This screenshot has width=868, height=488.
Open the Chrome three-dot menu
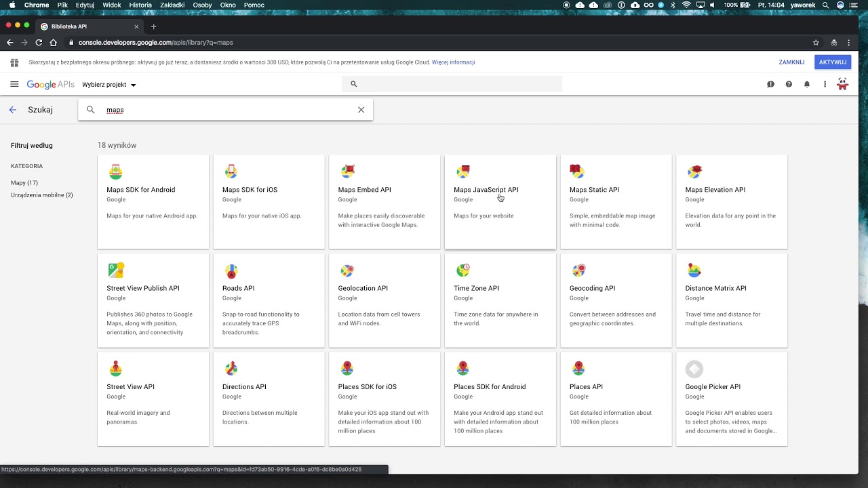pos(848,43)
